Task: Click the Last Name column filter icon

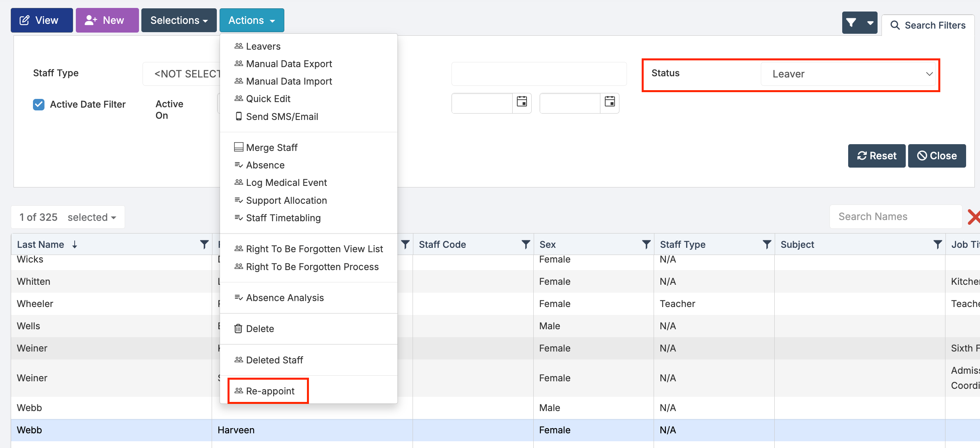Action: coord(204,245)
